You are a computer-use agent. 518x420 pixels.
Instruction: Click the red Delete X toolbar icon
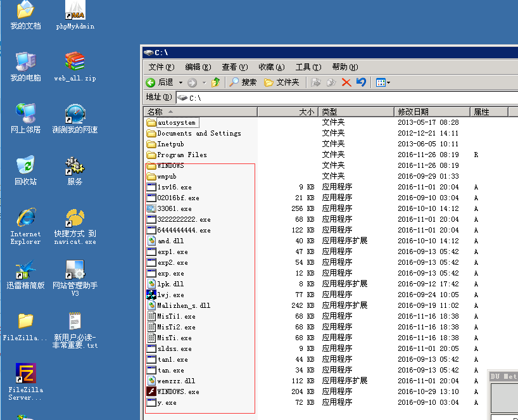346,82
